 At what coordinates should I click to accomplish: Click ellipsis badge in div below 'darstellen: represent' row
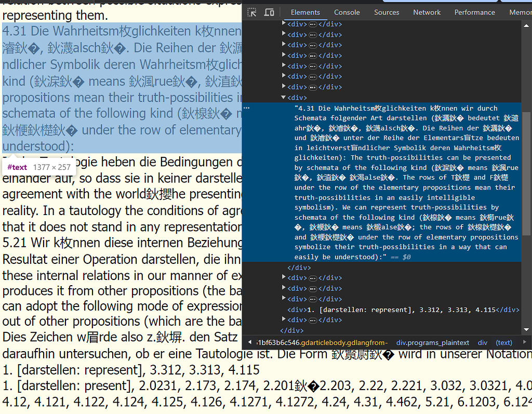coord(313,320)
